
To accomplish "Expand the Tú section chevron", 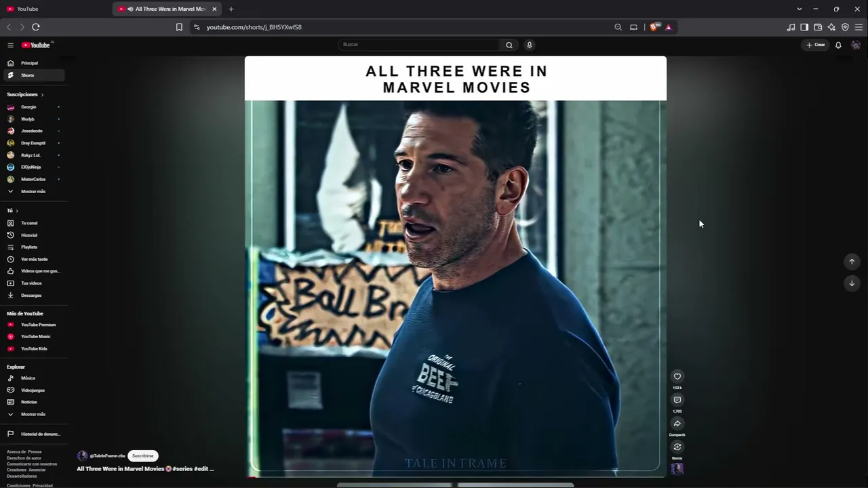I will 17,211.
